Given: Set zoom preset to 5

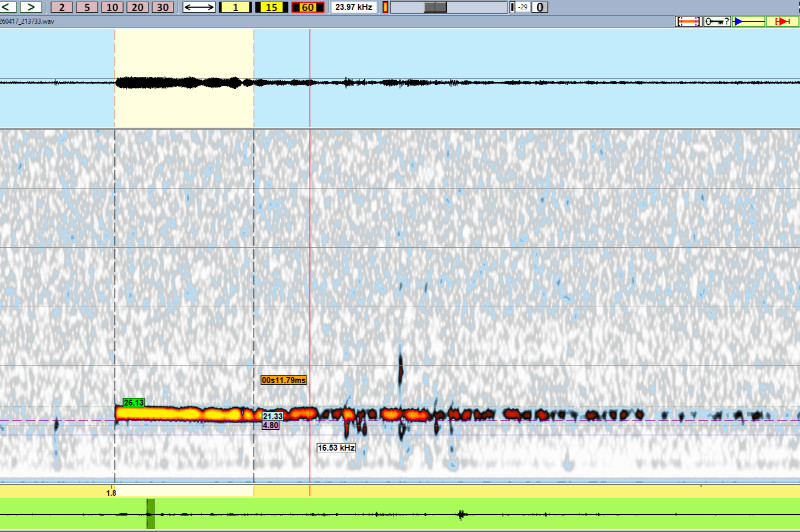Looking at the screenshot, I should (x=87, y=7).
